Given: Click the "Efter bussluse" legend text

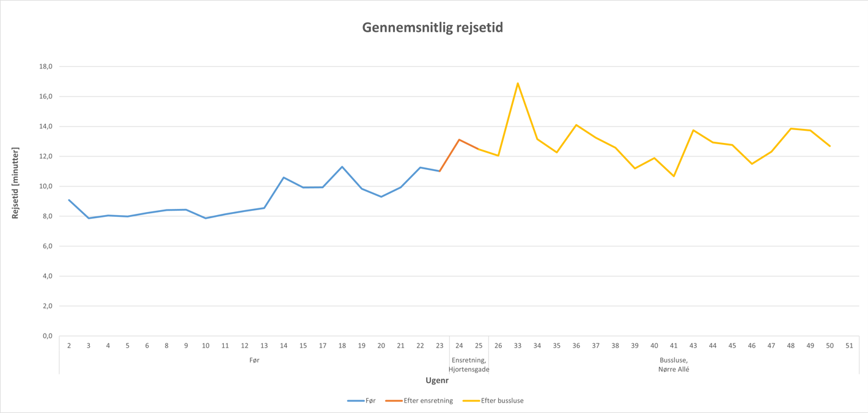Looking at the screenshot, I should pyautogui.click(x=502, y=401).
